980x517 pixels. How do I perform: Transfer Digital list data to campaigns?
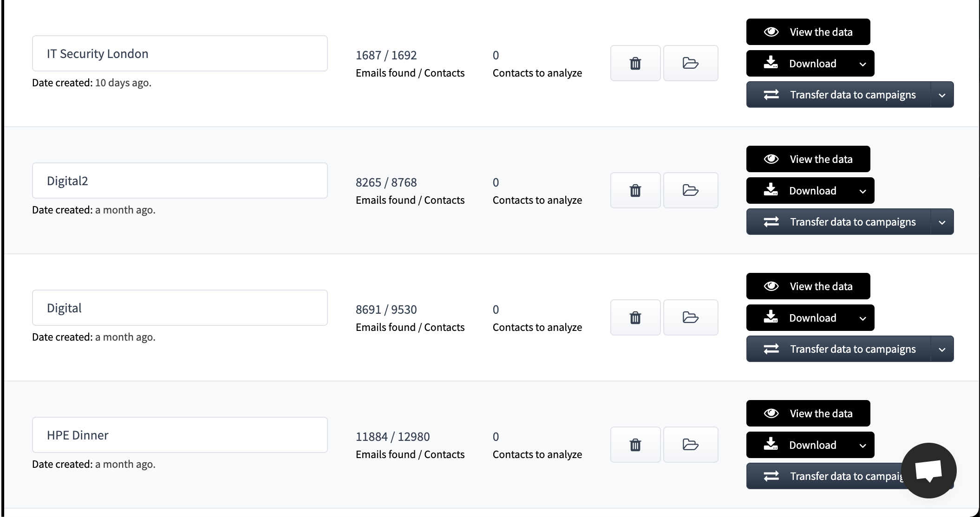coord(838,349)
